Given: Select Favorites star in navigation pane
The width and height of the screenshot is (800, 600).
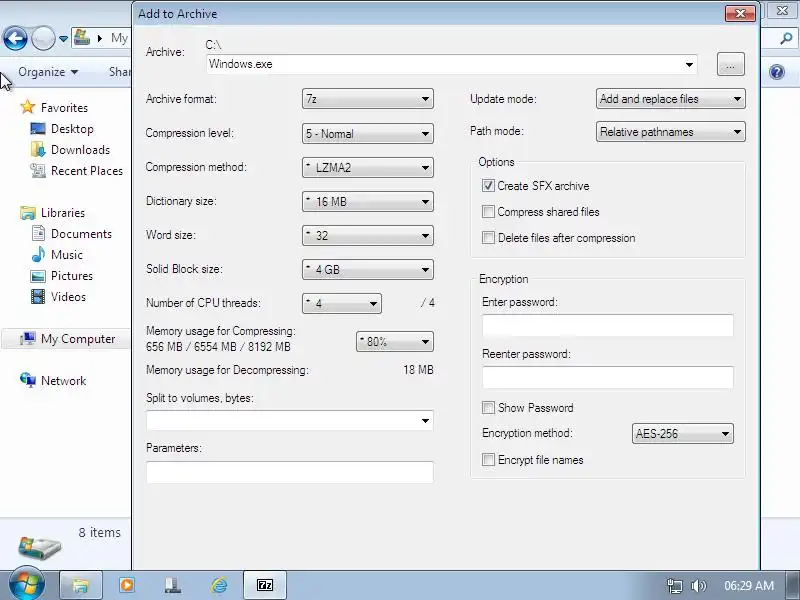Looking at the screenshot, I should coord(28,107).
